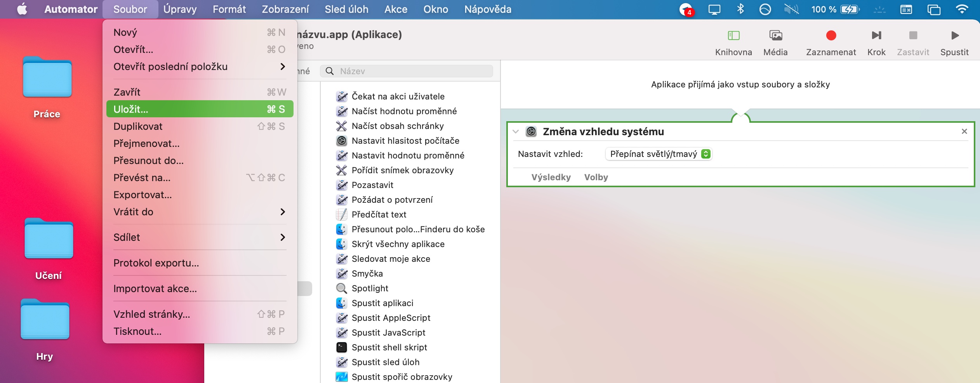Image resolution: width=980 pixels, height=383 pixels.
Task: Choose the Spotlight action in list
Action: [x=370, y=288]
